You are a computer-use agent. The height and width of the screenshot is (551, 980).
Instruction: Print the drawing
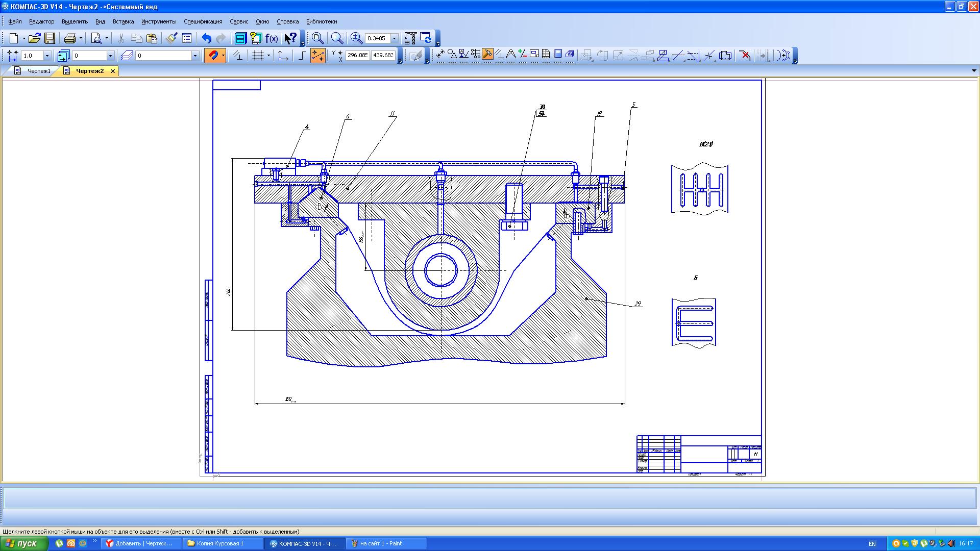(70, 38)
